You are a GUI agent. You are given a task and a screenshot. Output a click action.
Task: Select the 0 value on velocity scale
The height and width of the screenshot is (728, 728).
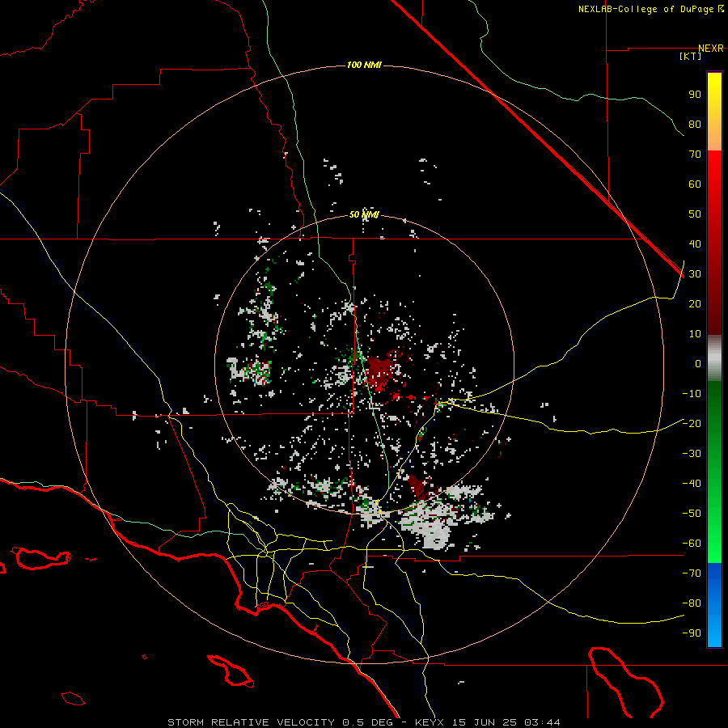[x=698, y=364]
